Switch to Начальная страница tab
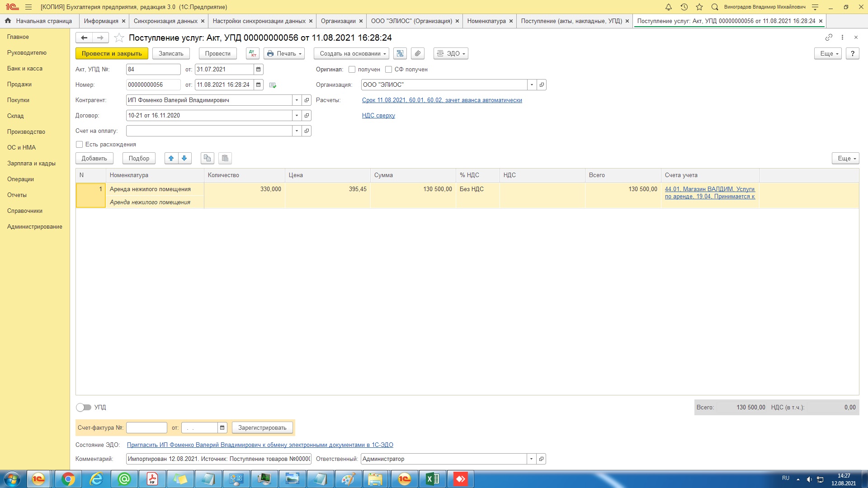 click(39, 21)
